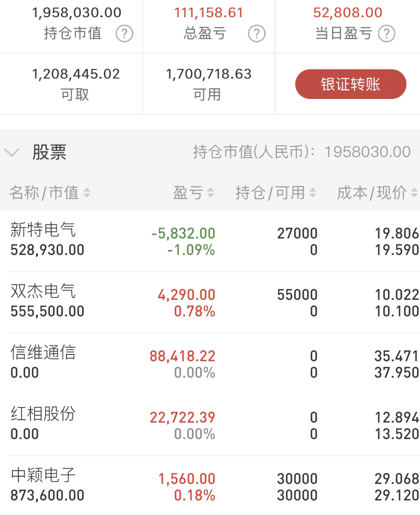Open 新特电气 holding row
Image resolution: width=420 pixels, height=515 pixels.
click(210, 241)
